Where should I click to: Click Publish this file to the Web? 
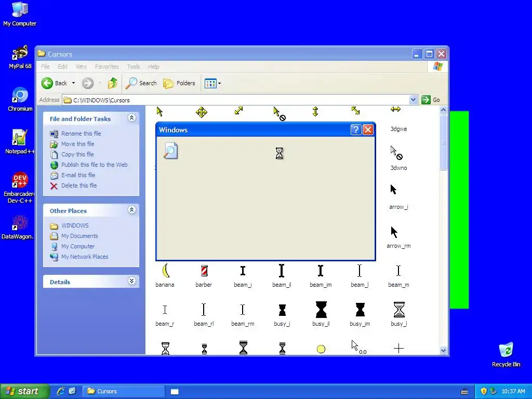click(95, 165)
